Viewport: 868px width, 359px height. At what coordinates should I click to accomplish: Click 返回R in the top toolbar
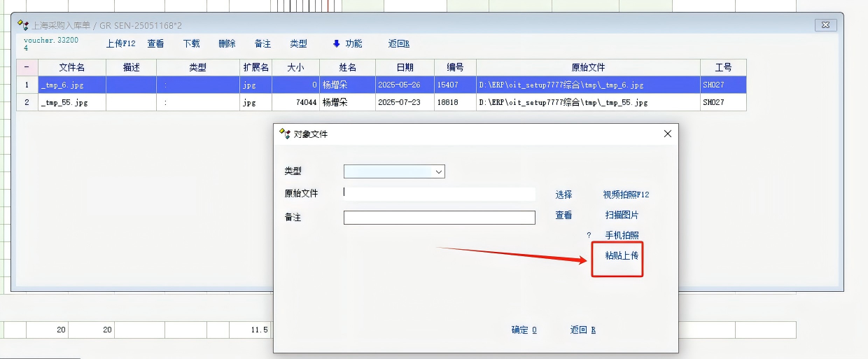(x=398, y=43)
